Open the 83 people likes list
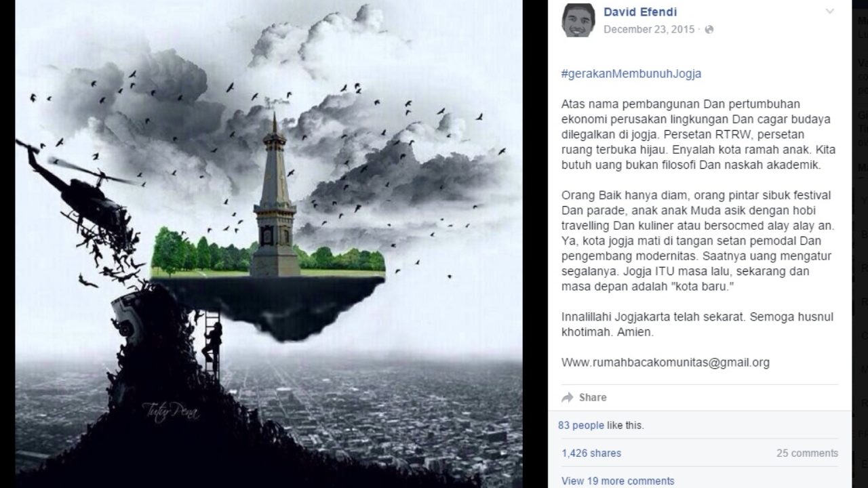Screen dimensions: 868x488 tap(580, 426)
